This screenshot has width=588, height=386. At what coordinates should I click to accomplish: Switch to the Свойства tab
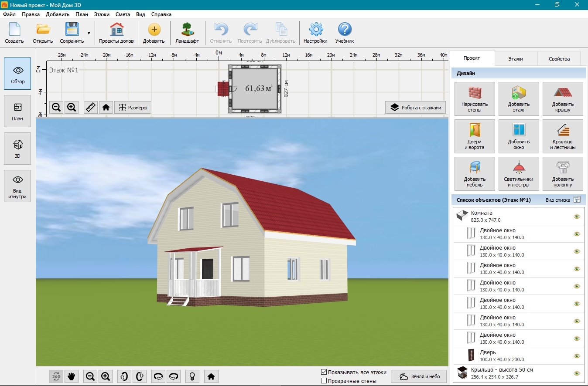click(559, 59)
